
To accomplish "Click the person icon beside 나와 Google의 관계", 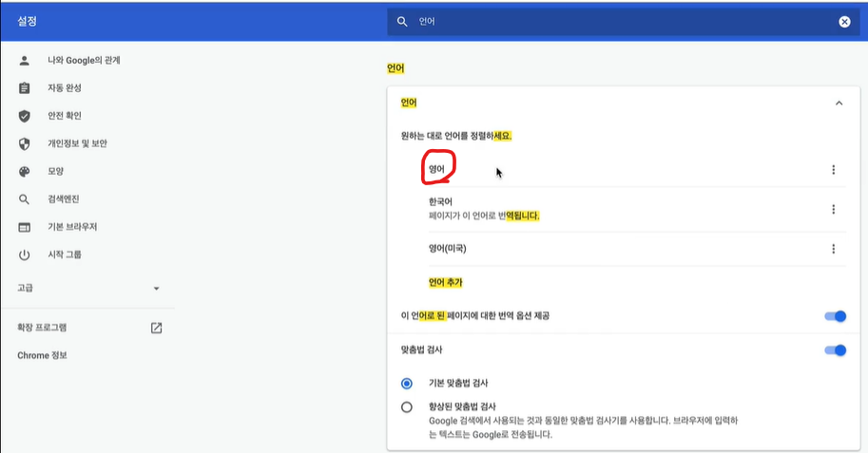I will (25, 60).
